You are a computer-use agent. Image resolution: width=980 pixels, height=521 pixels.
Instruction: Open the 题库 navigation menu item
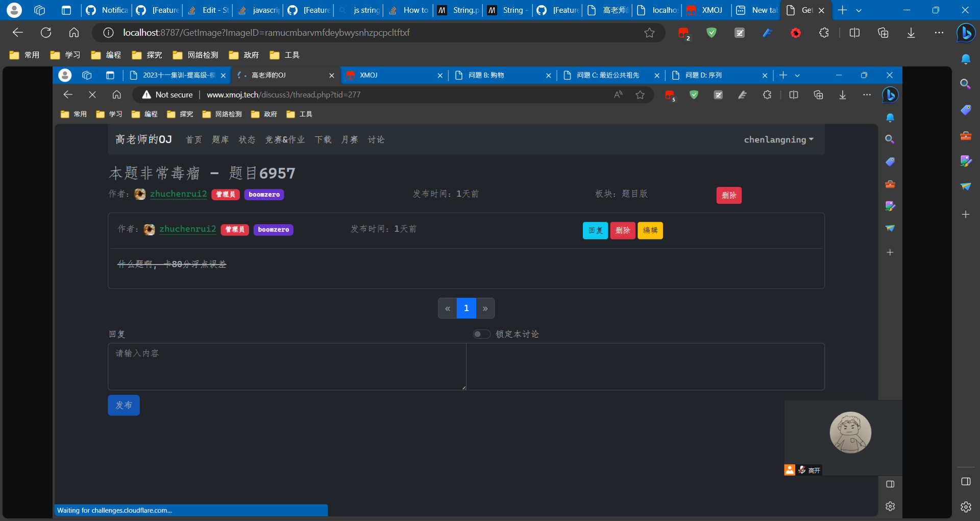tap(220, 139)
